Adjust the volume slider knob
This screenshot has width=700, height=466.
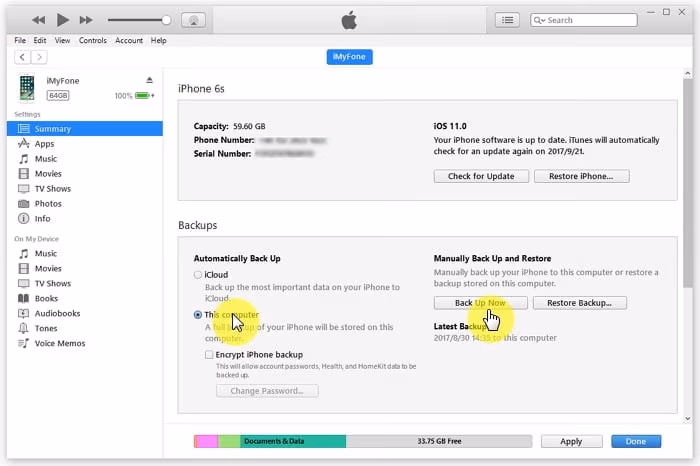[166, 20]
